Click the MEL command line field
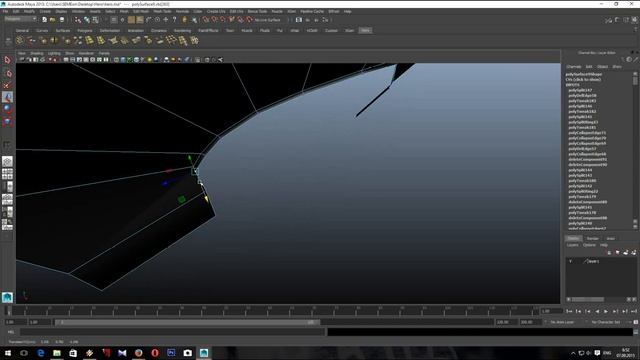The image size is (640, 360). 173,332
